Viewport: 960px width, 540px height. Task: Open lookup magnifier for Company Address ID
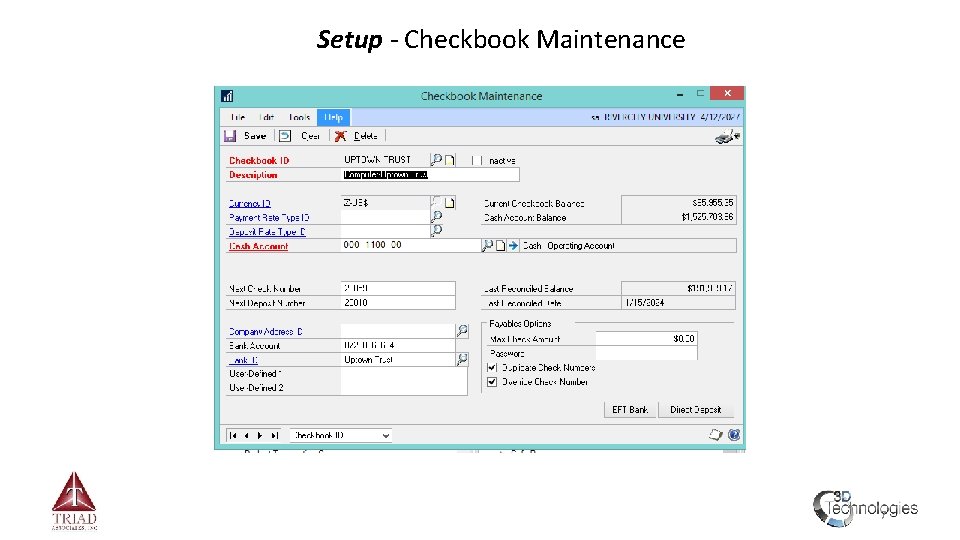pyautogui.click(x=462, y=331)
